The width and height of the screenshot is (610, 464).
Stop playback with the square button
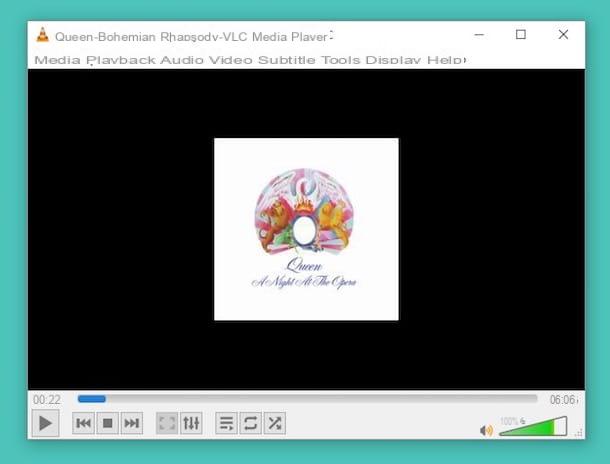pyautogui.click(x=107, y=423)
